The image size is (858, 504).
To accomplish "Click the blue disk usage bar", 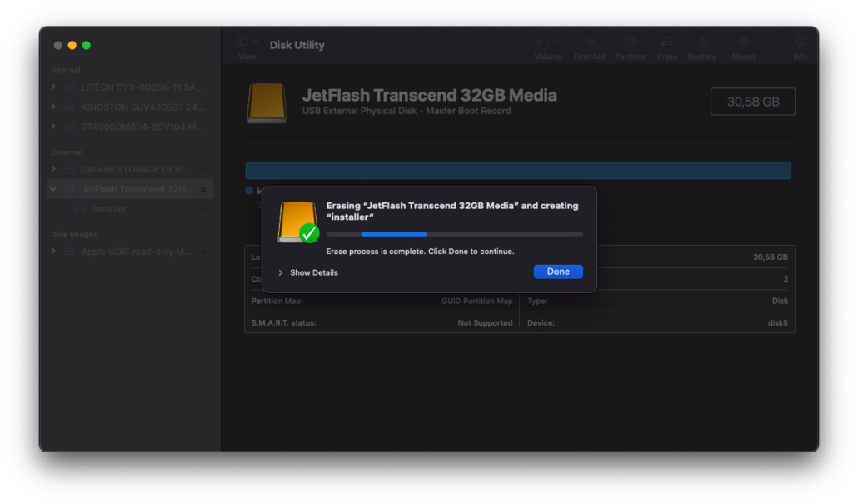I will [518, 170].
